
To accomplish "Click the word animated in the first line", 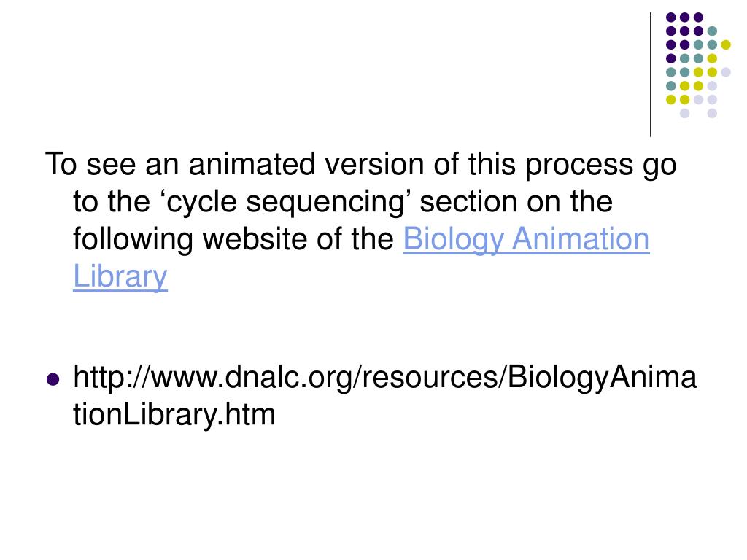I will tap(252, 164).
